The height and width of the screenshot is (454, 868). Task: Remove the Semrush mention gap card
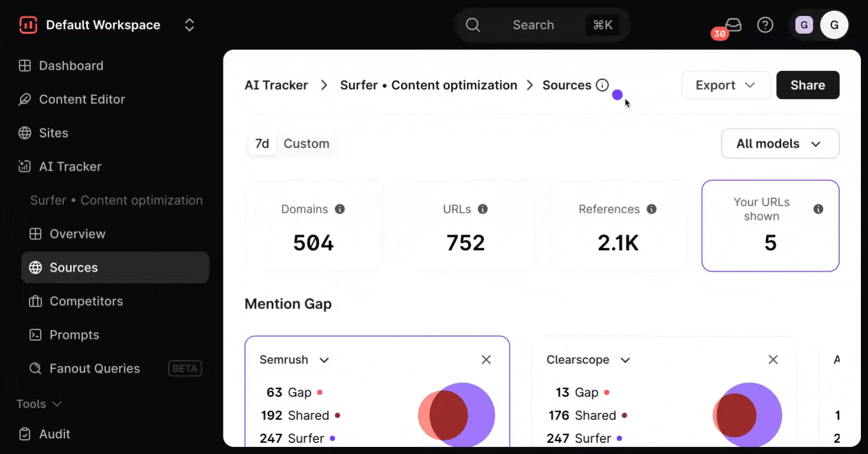(x=486, y=360)
